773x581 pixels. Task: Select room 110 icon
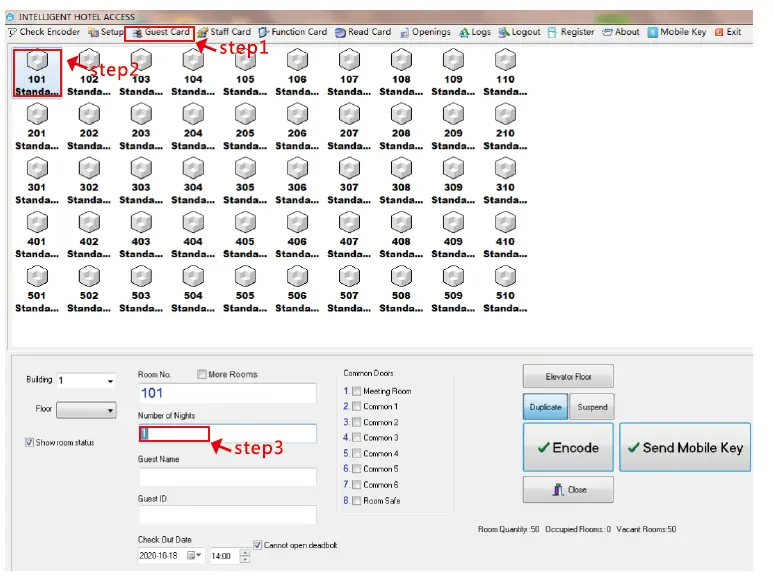coord(505,61)
